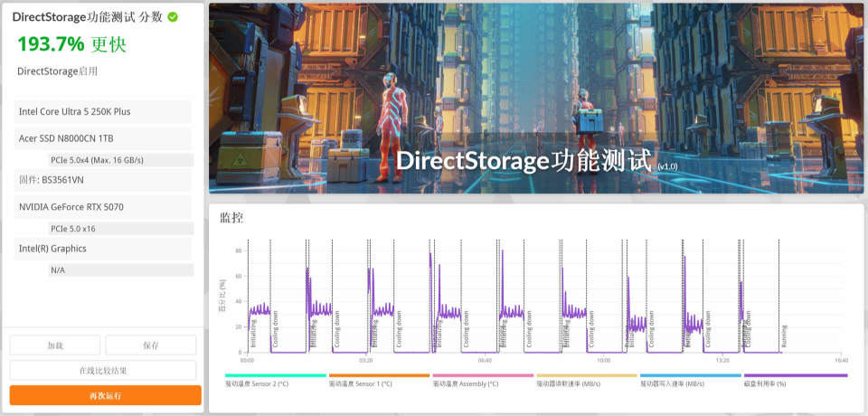Viewport: 868px width, 416px height.
Task: Click the 60 y-axis value
Action: pyautogui.click(x=238, y=276)
